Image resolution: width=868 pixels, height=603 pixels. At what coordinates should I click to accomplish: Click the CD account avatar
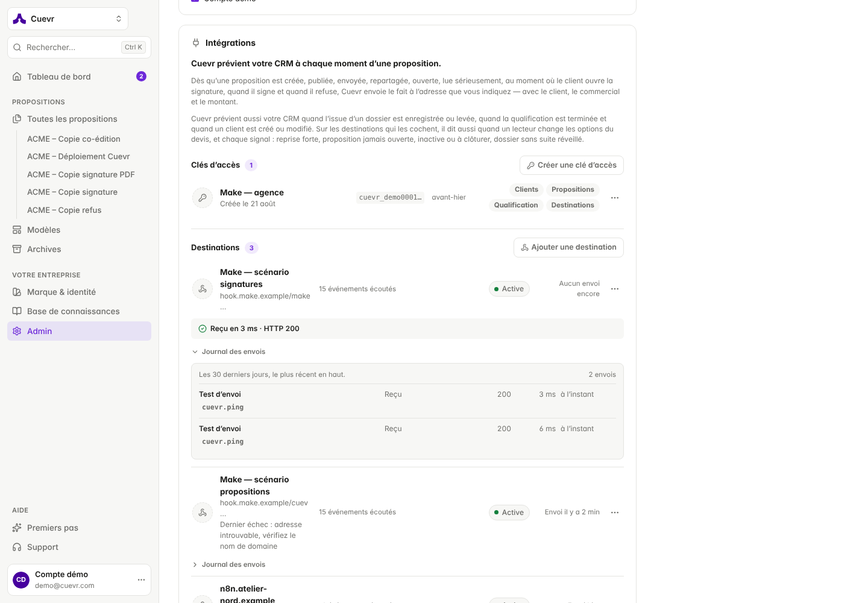pos(21,579)
